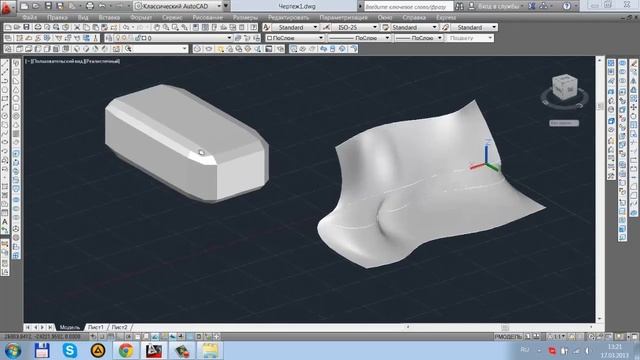Open Skype from the taskbar
The width and height of the screenshot is (640, 360).
(70, 350)
